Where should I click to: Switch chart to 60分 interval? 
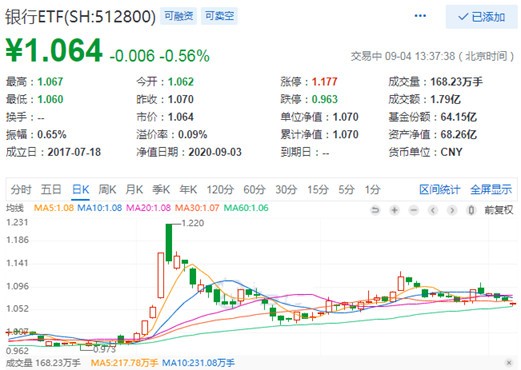click(254, 189)
